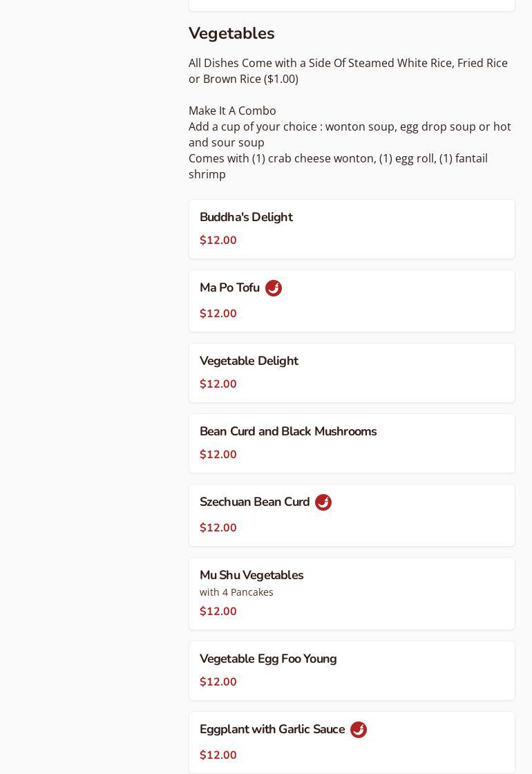Image resolution: width=532 pixels, height=774 pixels.
Task: Select the Ma Po Tofu dish title
Action: coord(229,287)
